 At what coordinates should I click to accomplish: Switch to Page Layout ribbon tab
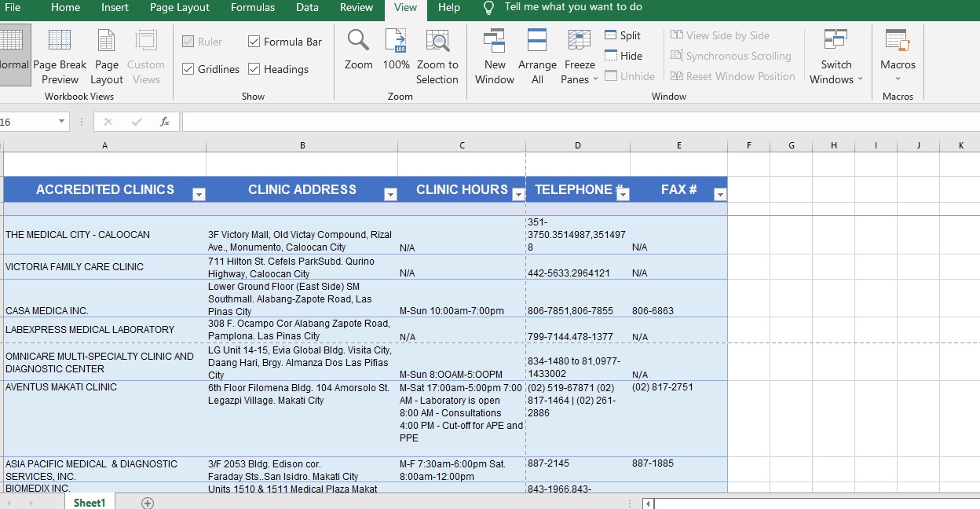point(180,8)
